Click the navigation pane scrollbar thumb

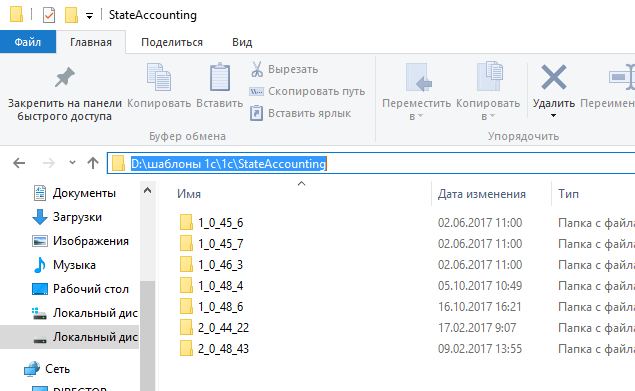(x=147, y=335)
